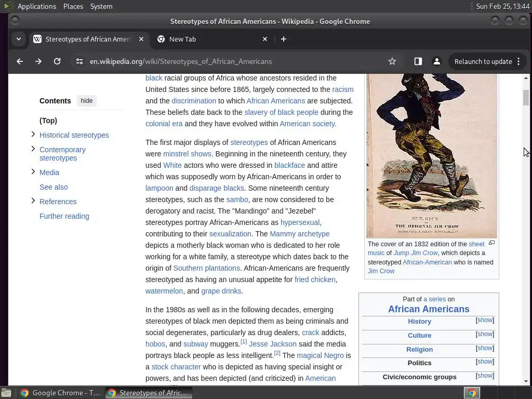Select Stereotypes of Afric... taskbar item

coord(149,393)
